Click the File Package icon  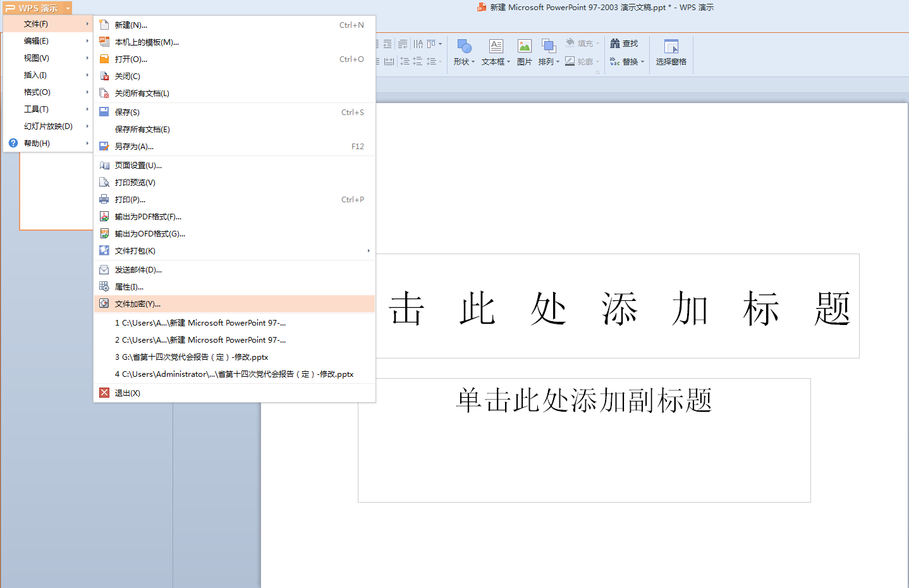pos(104,250)
